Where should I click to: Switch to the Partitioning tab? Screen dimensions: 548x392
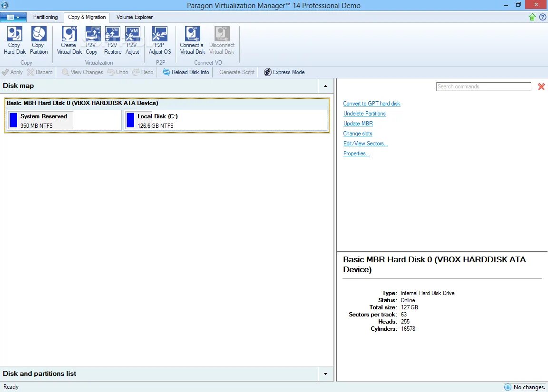(45, 17)
